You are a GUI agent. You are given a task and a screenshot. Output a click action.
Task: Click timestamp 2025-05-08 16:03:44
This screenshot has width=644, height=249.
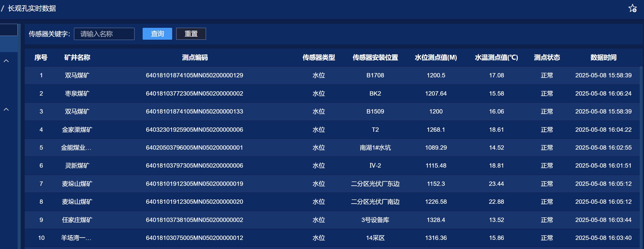tap(603, 220)
